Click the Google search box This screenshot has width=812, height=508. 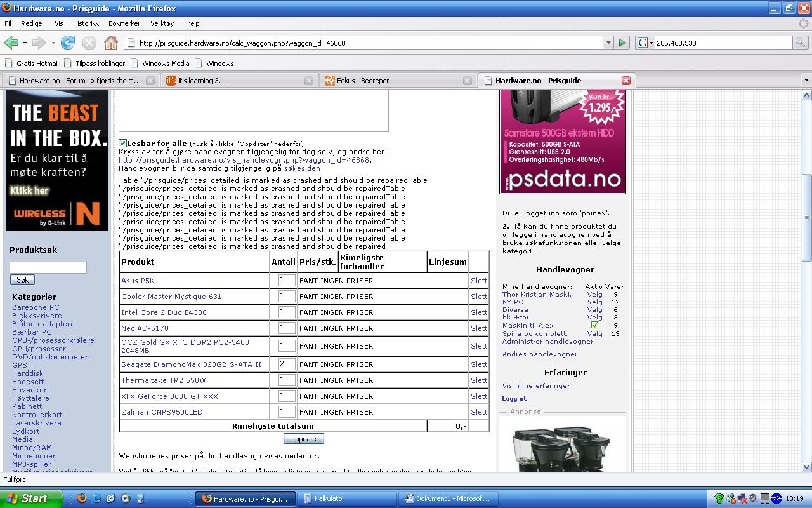[723, 43]
